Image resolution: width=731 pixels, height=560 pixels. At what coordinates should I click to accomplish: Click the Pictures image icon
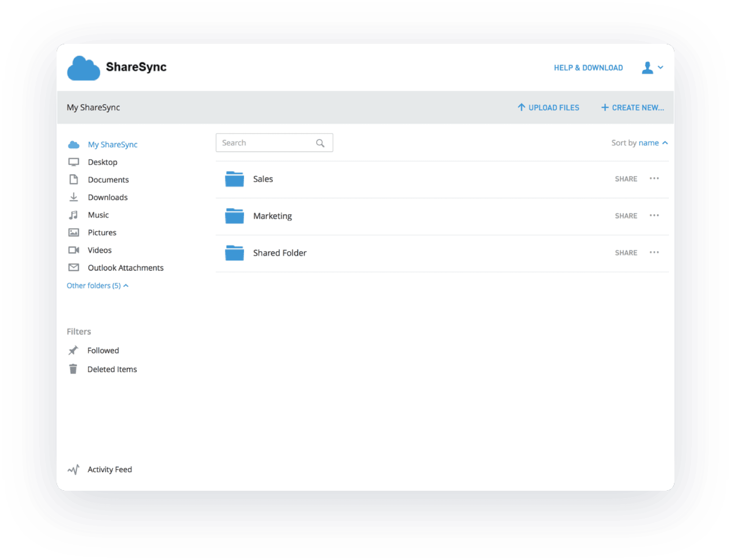point(74,232)
